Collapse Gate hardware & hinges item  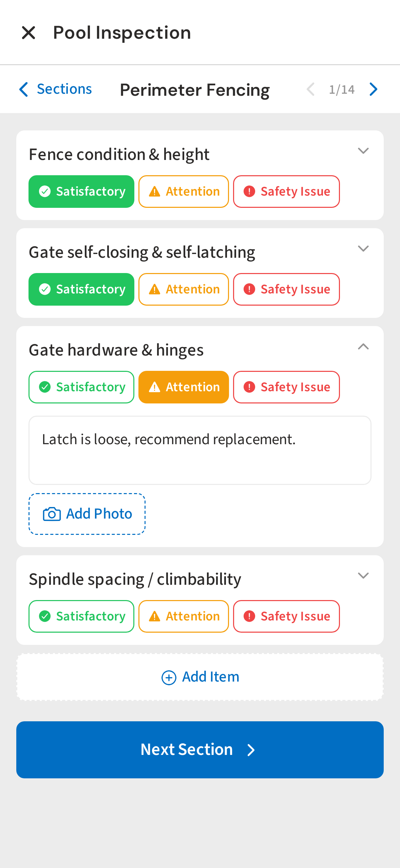(363, 347)
